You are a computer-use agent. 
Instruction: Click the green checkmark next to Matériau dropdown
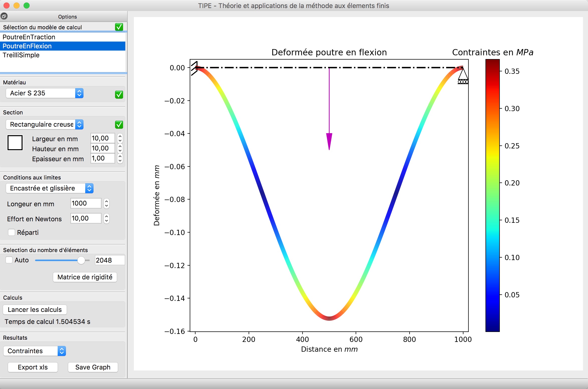(x=119, y=94)
